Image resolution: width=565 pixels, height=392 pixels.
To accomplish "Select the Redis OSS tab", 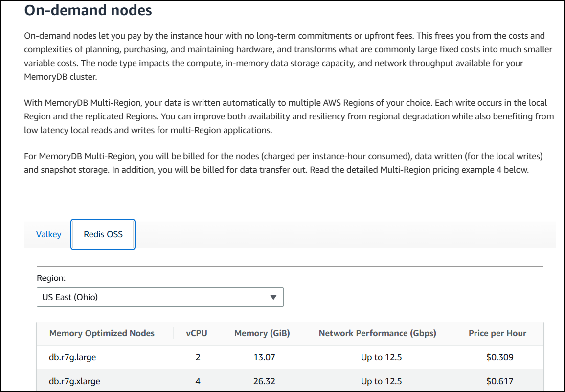I will [103, 234].
